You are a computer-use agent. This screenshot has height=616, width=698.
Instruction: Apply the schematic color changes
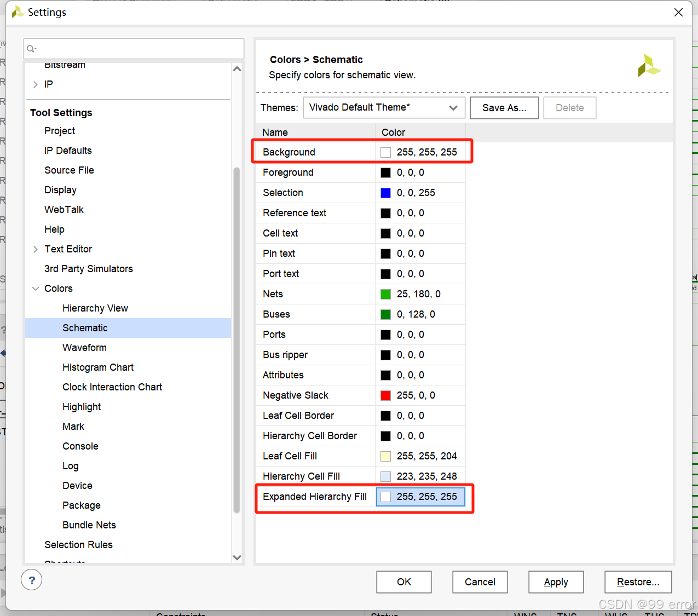click(556, 582)
